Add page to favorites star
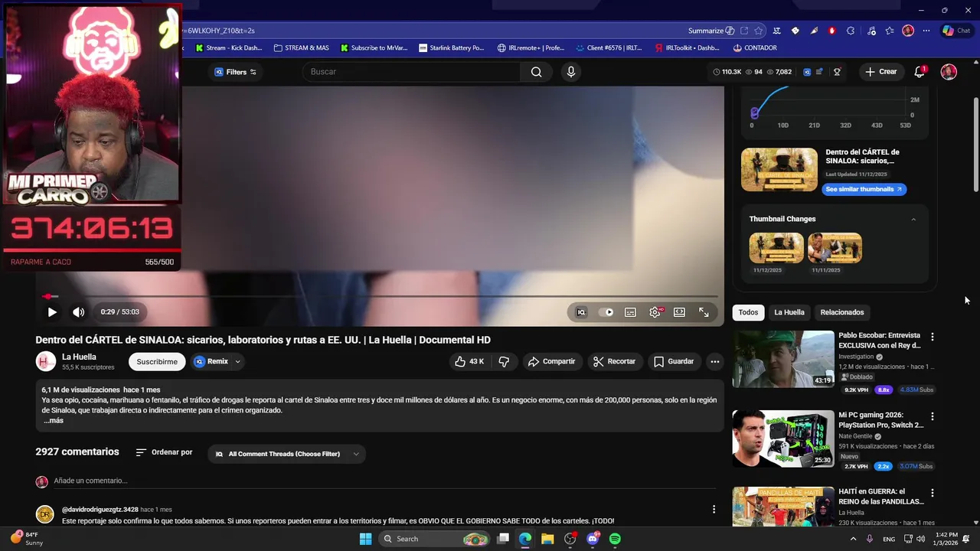 pyautogui.click(x=758, y=31)
